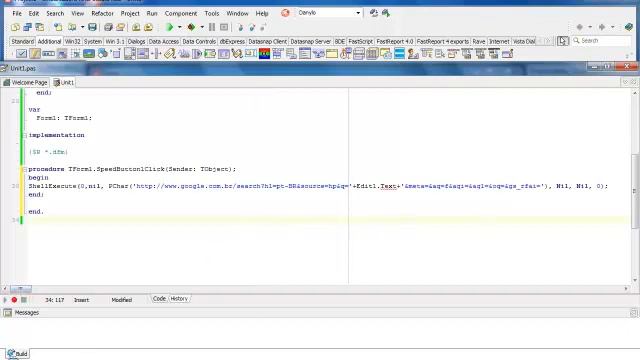Click the Add file to project icon
Viewport: 640px width, 360px height.
[x=136, y=27]
